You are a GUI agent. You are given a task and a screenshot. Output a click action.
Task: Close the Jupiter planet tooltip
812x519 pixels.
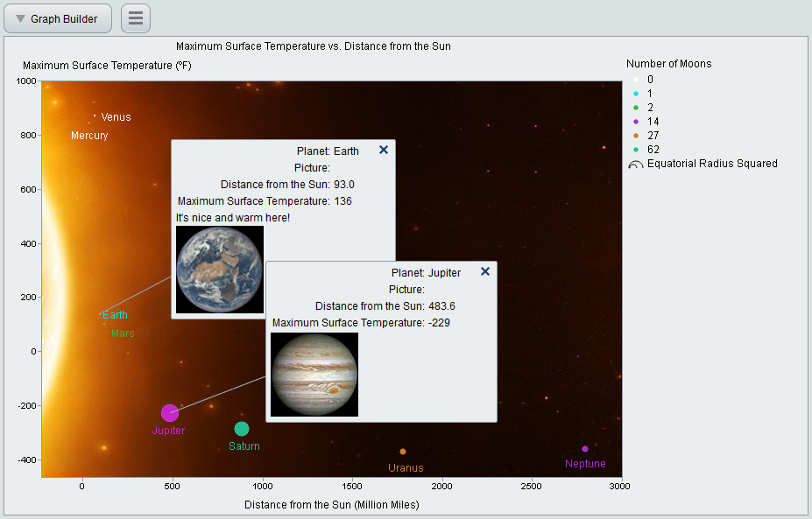484,271
